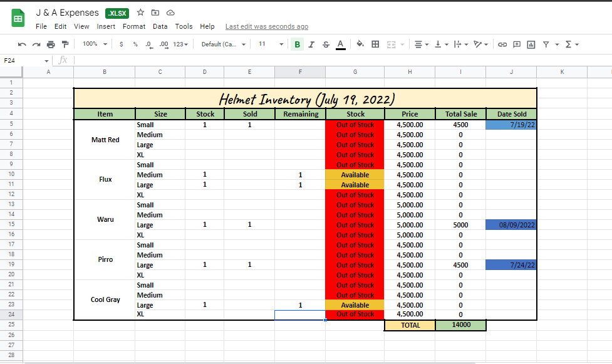Click the Move to folder icon
The width and height of the screenshot is (612, 364).
point(155,13)
